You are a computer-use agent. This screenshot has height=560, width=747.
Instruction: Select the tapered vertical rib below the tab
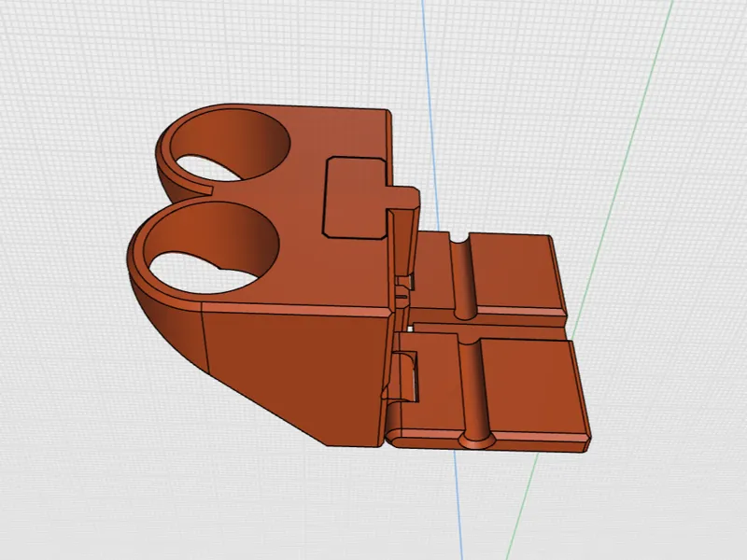tap(401, 247)
